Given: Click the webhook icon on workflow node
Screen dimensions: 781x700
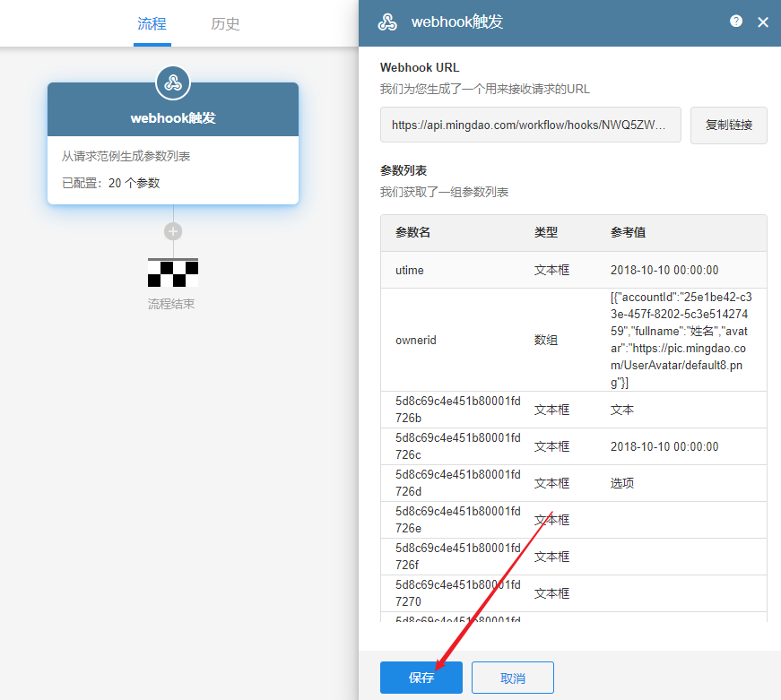Looking at the screenshot, I should pyautogui.click(x=173, y=83).
